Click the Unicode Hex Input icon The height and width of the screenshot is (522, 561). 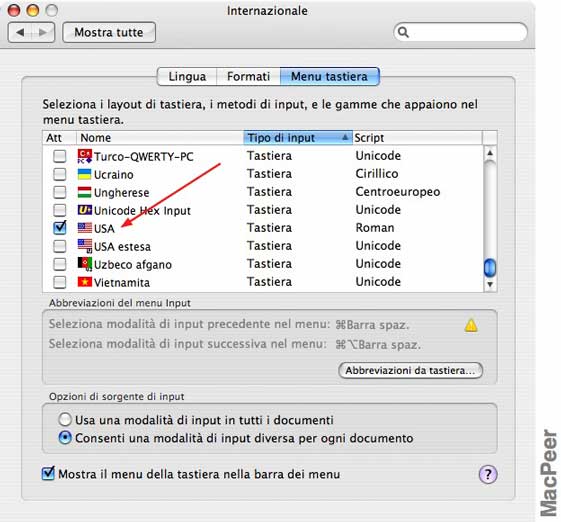84,210
